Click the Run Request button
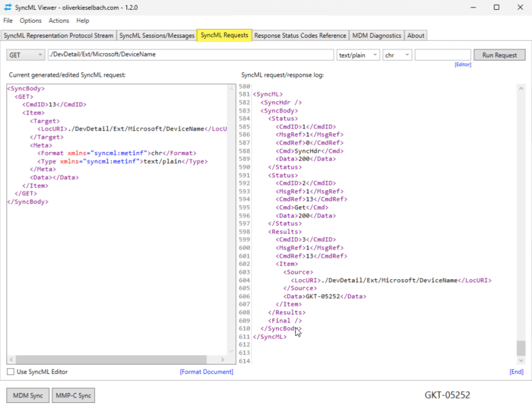This screenshot has width=532, height=409. (x=499, y=54)
